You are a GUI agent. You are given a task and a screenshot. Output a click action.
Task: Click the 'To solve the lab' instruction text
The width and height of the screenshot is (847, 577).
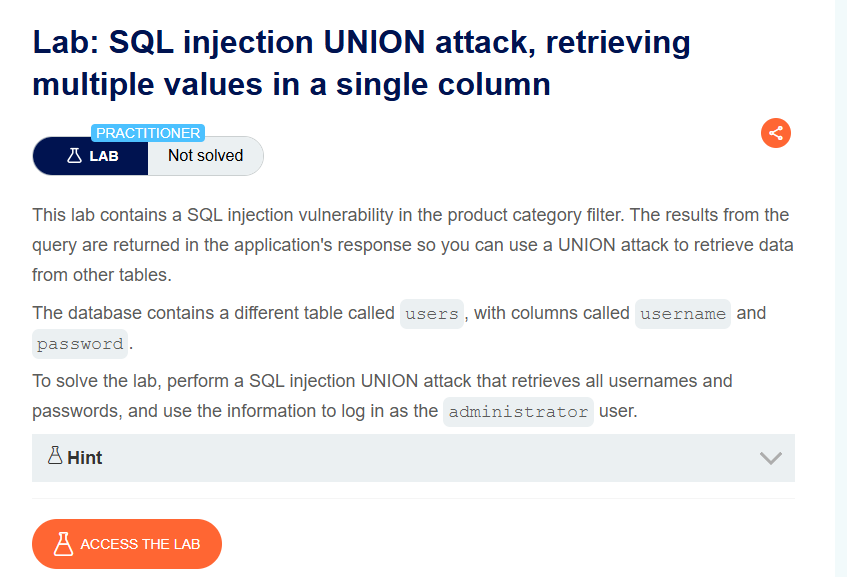[382, 396]
